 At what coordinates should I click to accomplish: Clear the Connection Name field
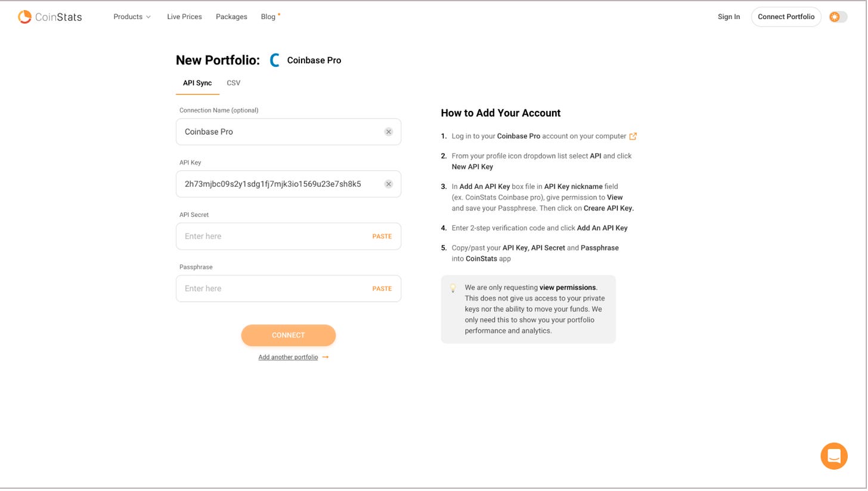coord(389,132)
